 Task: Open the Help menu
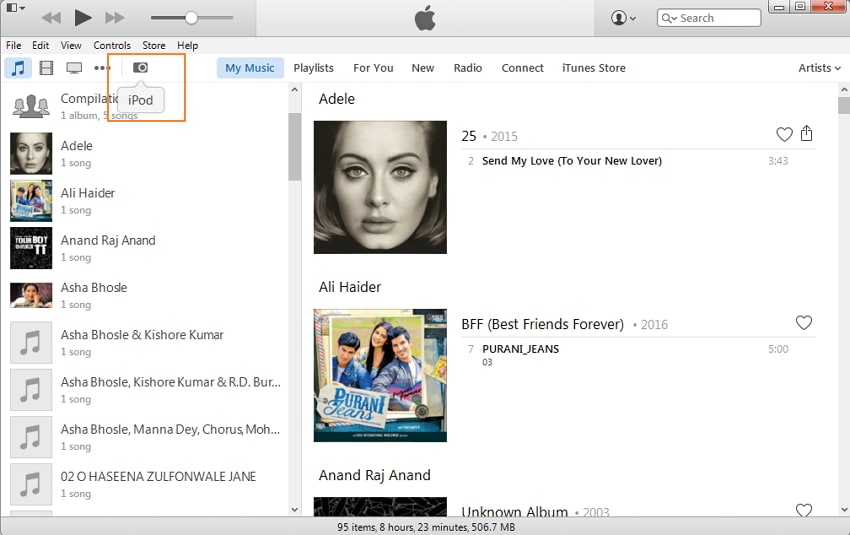coord(188,46)
